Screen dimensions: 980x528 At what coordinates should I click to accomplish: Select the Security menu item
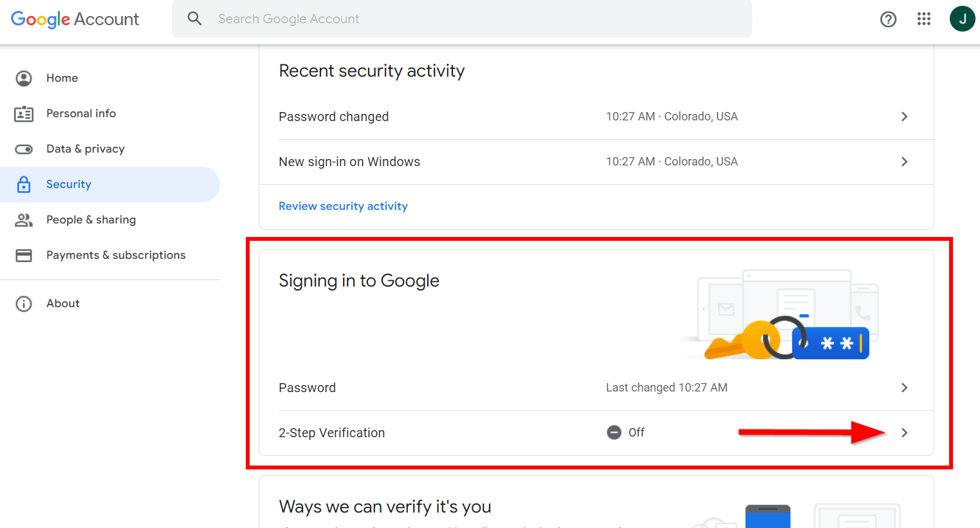point(69,184)
